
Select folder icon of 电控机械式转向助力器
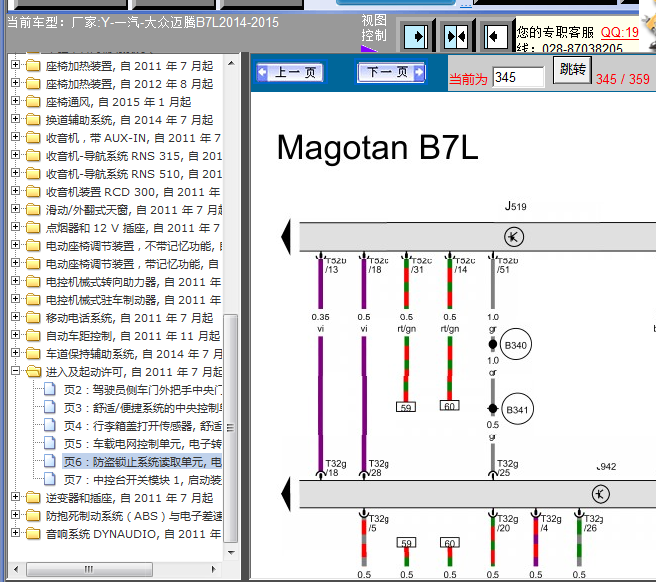(33, 282)
